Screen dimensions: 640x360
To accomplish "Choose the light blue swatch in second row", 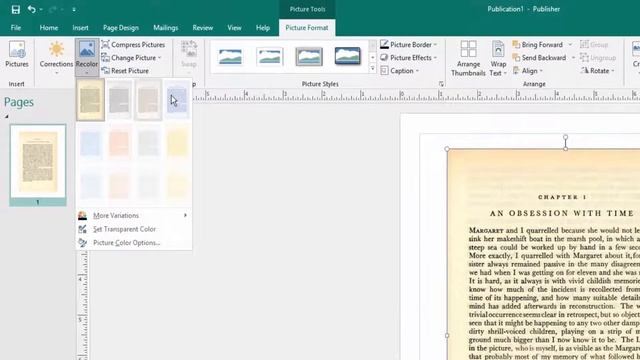I will (x=90, y=143).
